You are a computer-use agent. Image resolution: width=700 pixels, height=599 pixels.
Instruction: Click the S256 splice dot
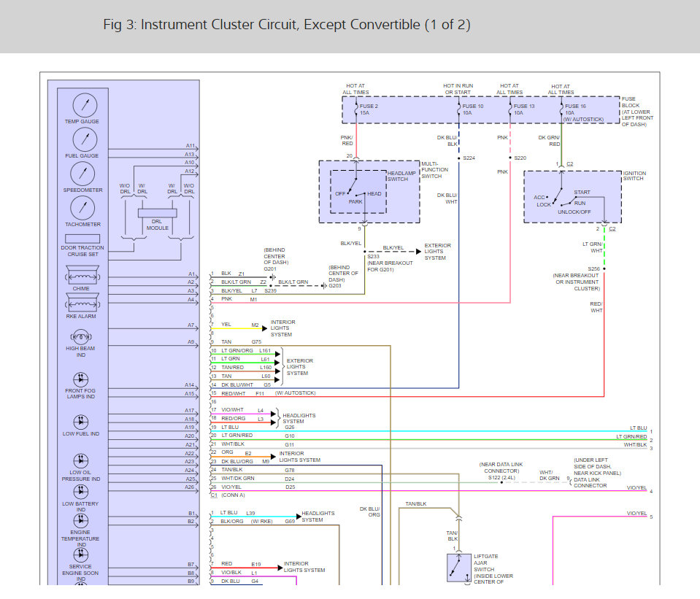tap(604, 268)
